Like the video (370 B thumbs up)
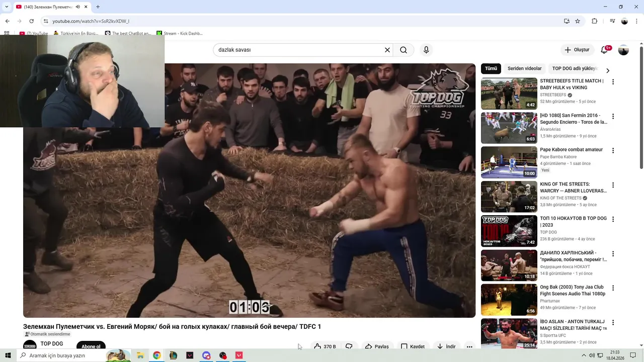 (325, 346)
